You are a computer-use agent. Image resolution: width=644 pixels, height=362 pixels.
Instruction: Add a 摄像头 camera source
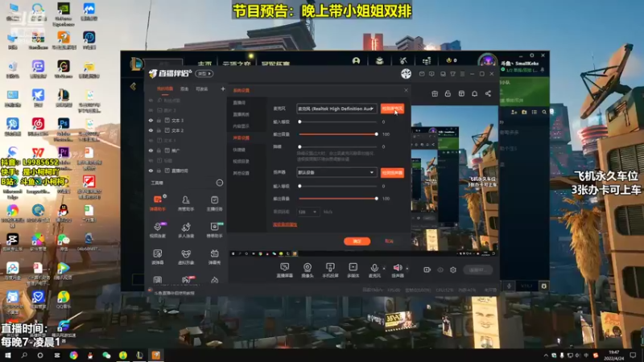coord(308,270)
